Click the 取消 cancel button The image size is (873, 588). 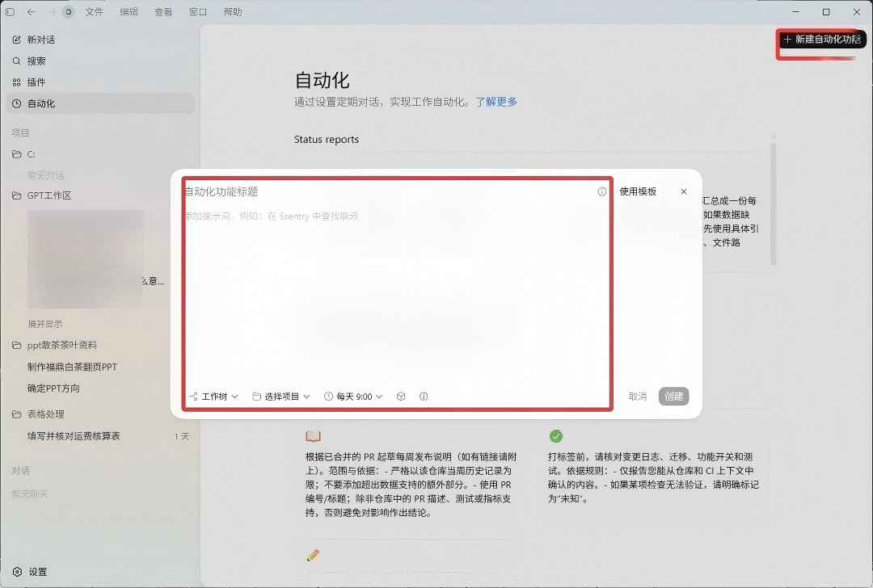638,396
